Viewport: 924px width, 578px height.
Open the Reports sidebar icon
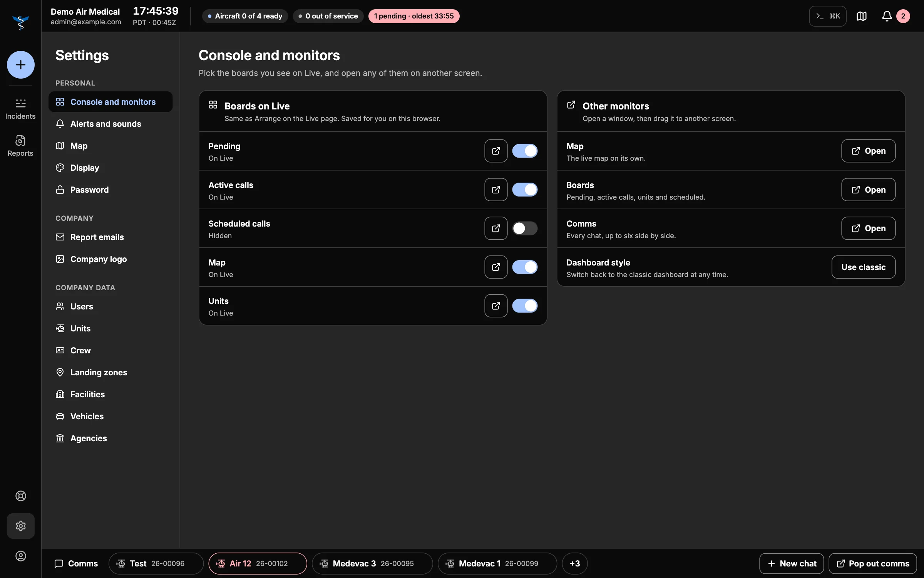click(x=20, y=146)
